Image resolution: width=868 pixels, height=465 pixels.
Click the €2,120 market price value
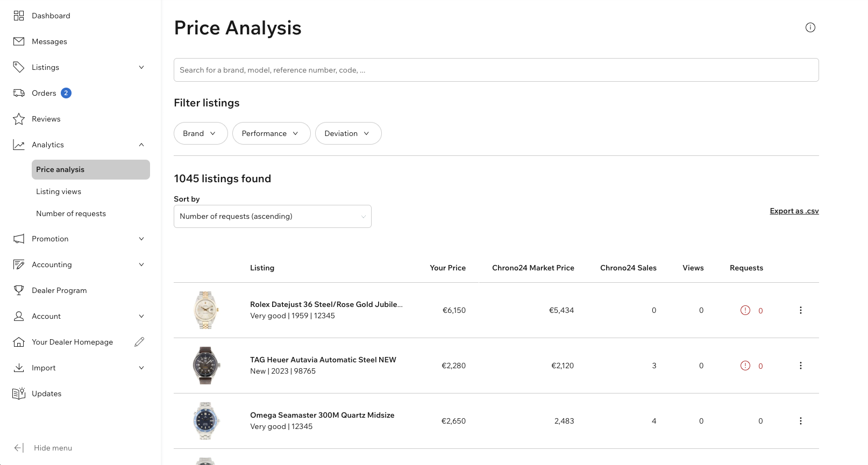coord(563,366)
